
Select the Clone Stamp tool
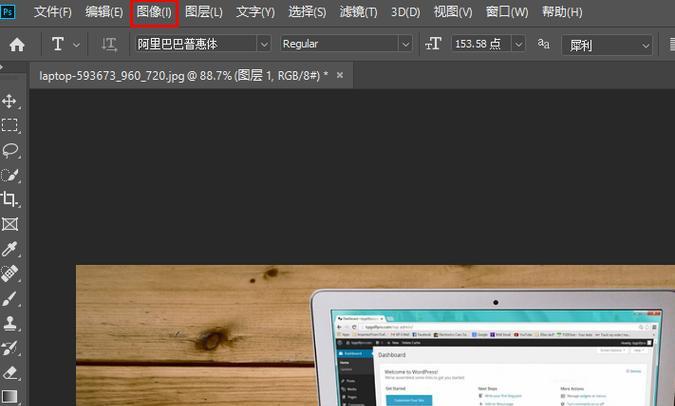[9, 323]
